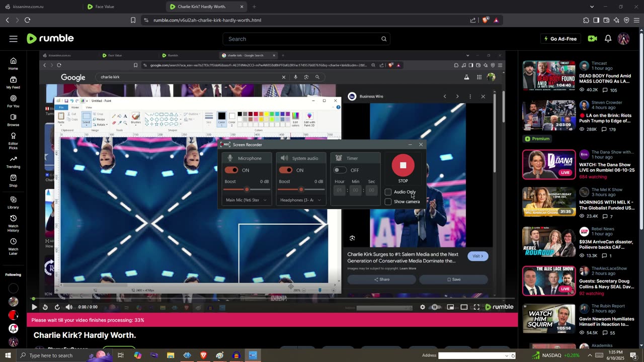Image resolution: width=644 pixels, height=362 pixels.
Task: Click the green upload video camera icon
Action: 592,39
